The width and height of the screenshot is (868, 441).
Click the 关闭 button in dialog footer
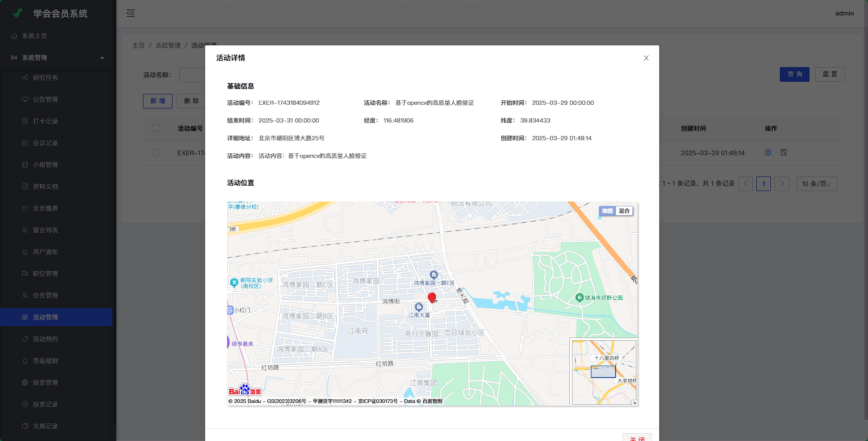637,438
